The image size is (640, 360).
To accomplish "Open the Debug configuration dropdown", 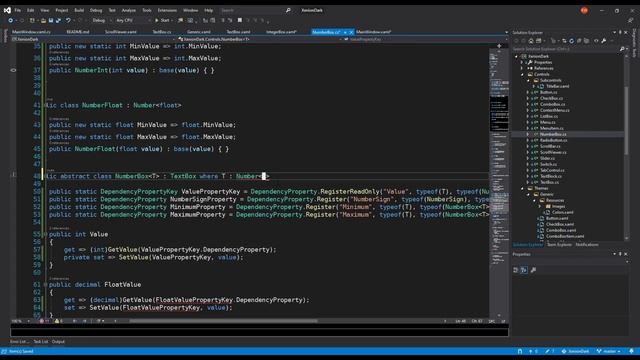I will click(101, 20).
